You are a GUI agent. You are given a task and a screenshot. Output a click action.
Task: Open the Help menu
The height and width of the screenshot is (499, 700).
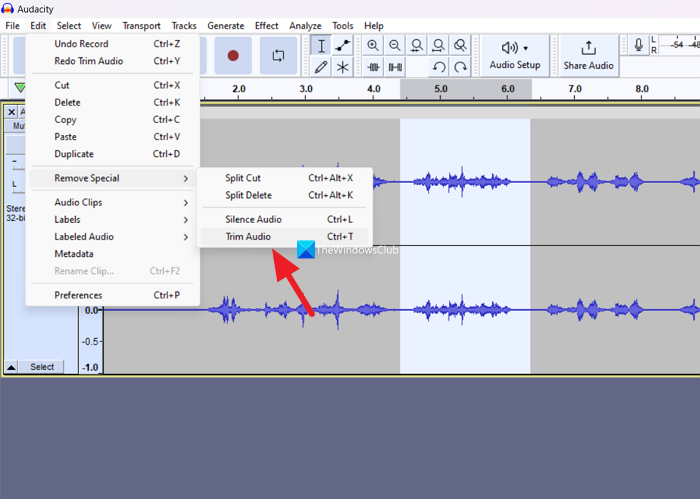[374, 26]
